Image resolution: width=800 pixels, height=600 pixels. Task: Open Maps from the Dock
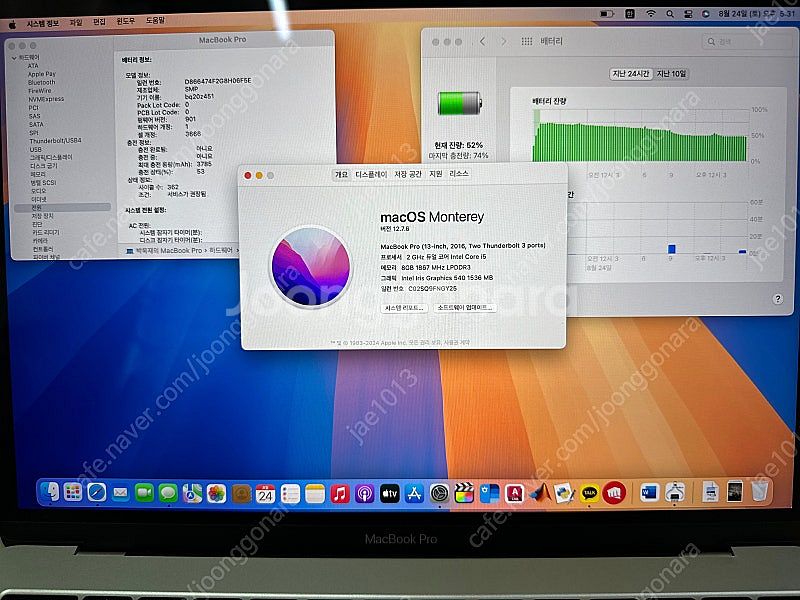point(192,493)
